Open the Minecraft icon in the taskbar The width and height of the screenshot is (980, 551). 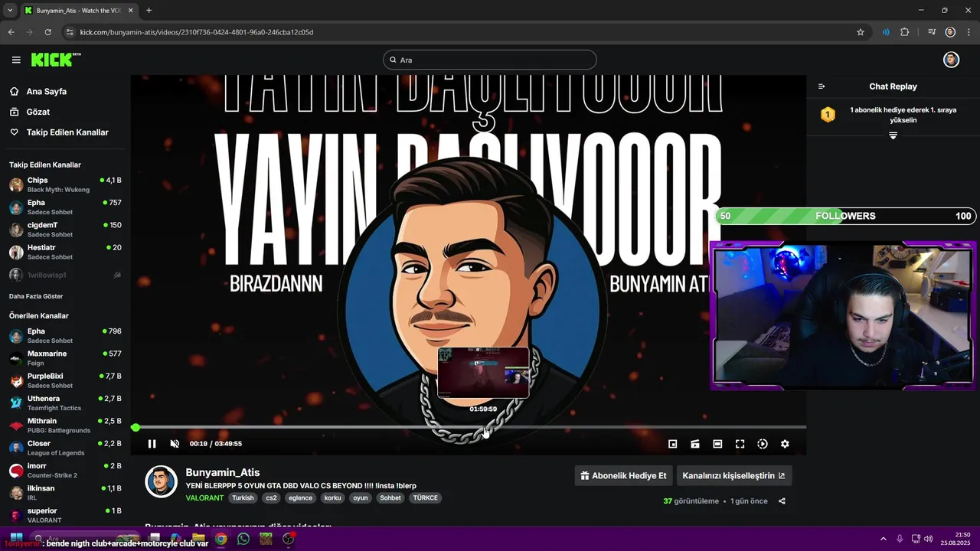click(266, 539)
